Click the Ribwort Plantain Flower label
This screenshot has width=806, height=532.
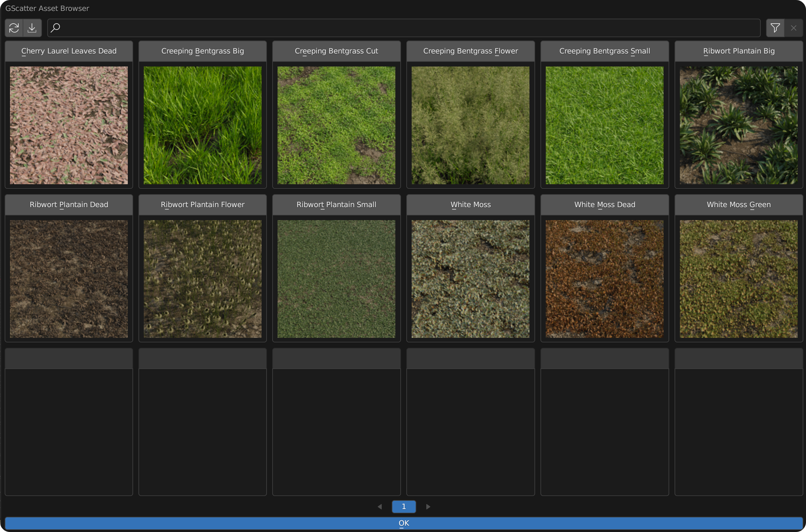[203, 204]
